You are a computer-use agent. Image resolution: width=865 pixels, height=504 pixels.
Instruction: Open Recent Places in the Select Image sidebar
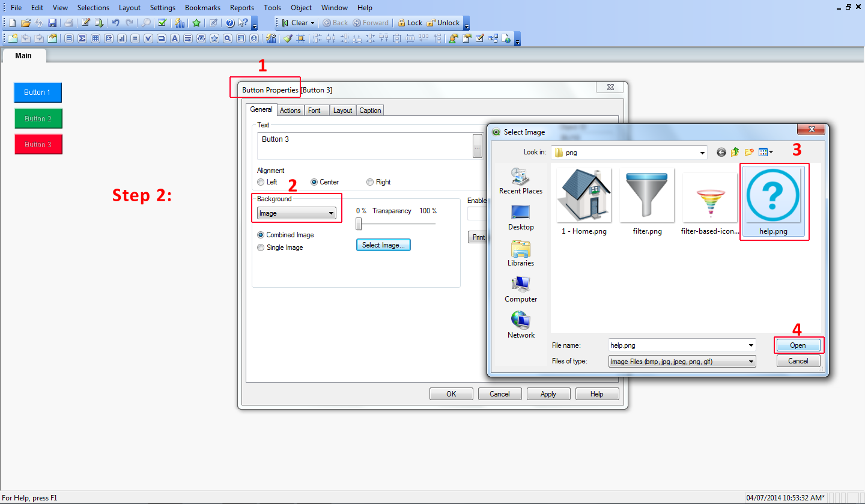tap(521, 181)
